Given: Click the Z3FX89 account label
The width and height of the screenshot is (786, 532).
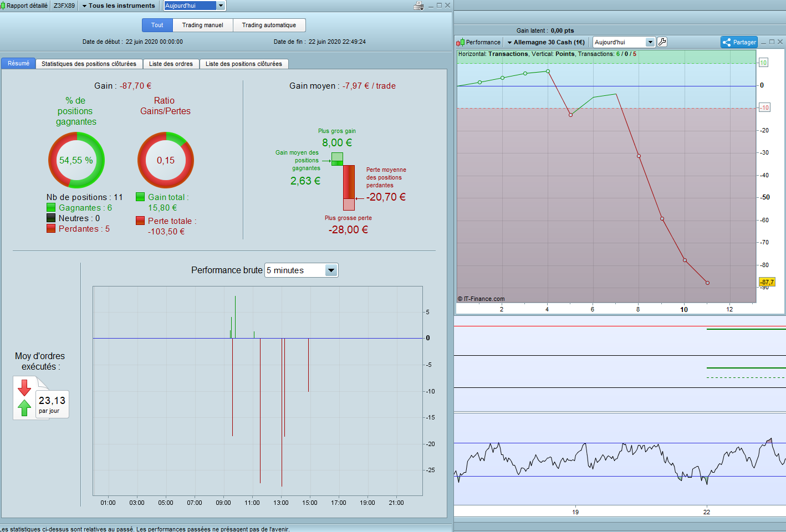Looking at the screenshot, I should [64, 6].
